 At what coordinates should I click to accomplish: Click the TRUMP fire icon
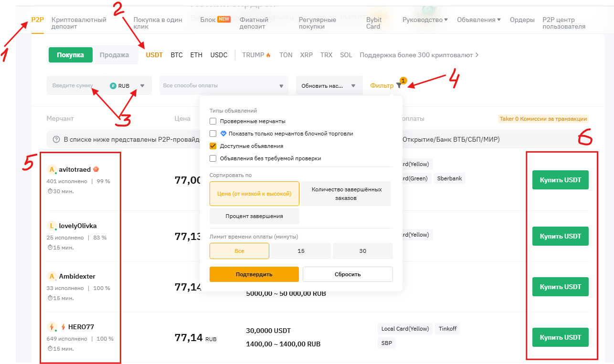(x=268, y=55)
